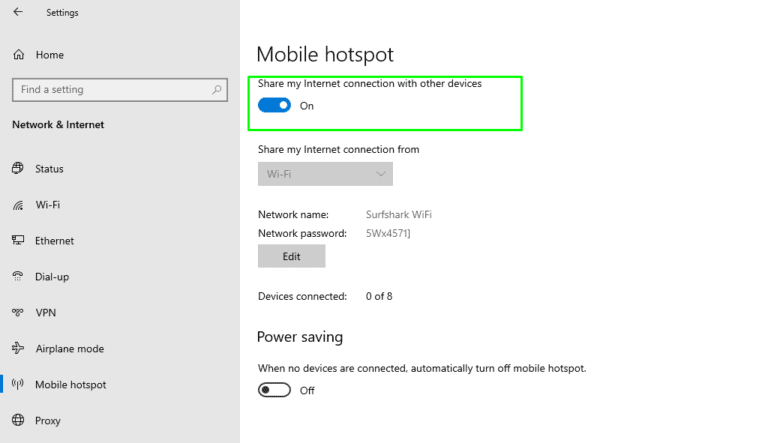
Task: Click the Proxy globe icon
Action: pos(18,420)
